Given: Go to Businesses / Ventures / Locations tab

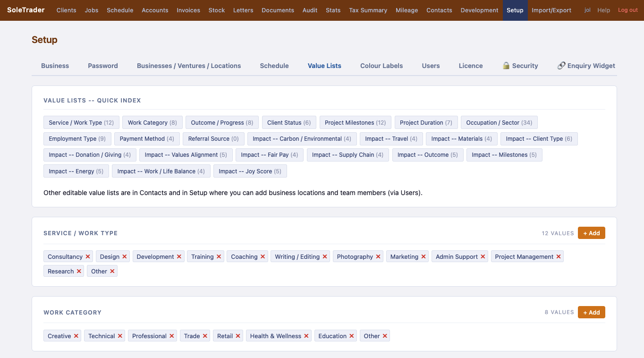Looking at the screenshot, I should [189, 66].
